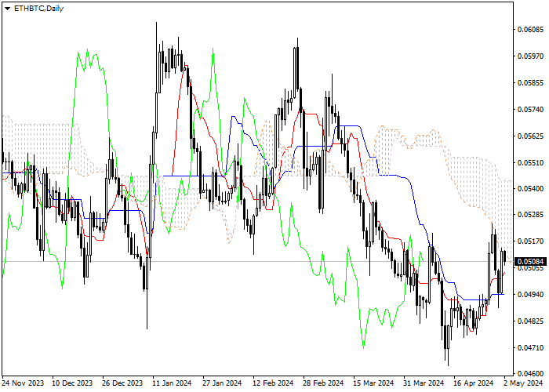
Task: Select the 28 Feb 2024 date label
Action: click(323, 383)
